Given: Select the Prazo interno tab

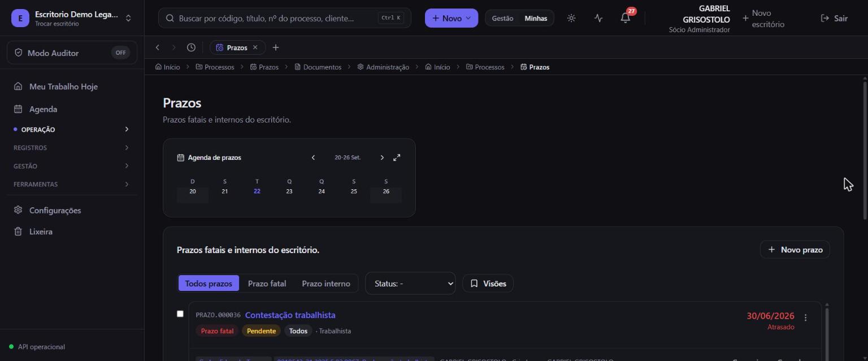Looking at the screenshot, I should [326, 283].
